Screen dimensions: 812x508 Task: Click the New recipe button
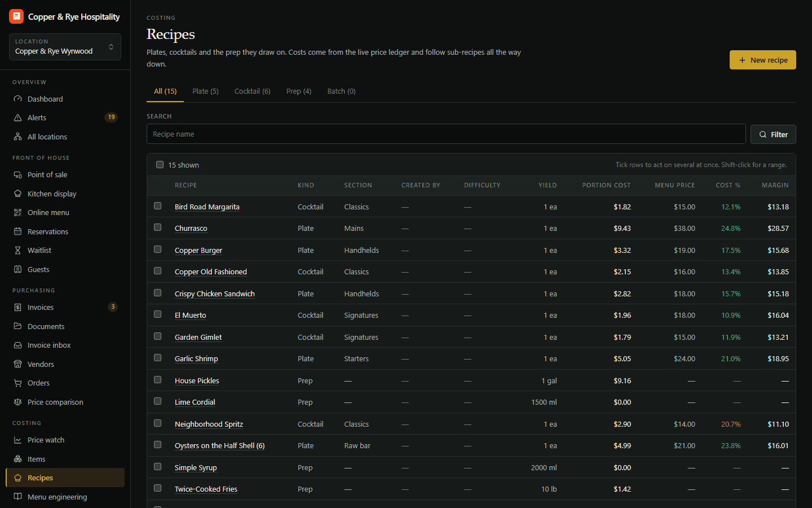[762, 60]
